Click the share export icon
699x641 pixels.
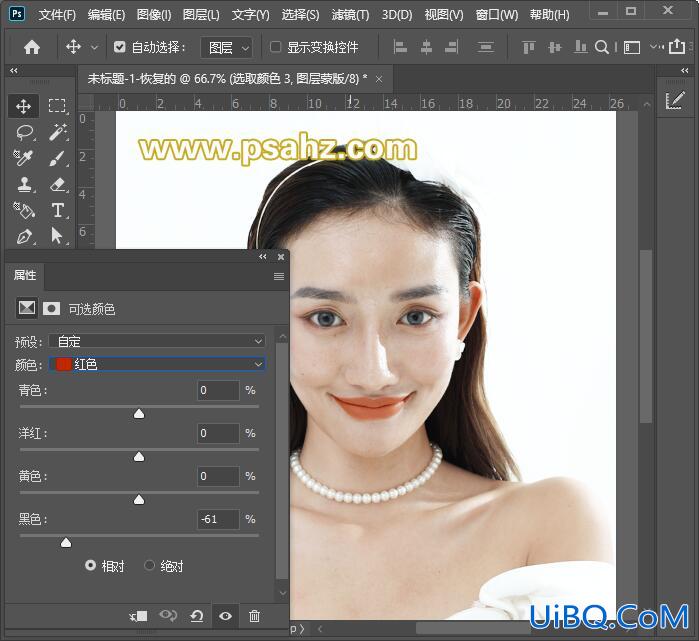point(677,46)
